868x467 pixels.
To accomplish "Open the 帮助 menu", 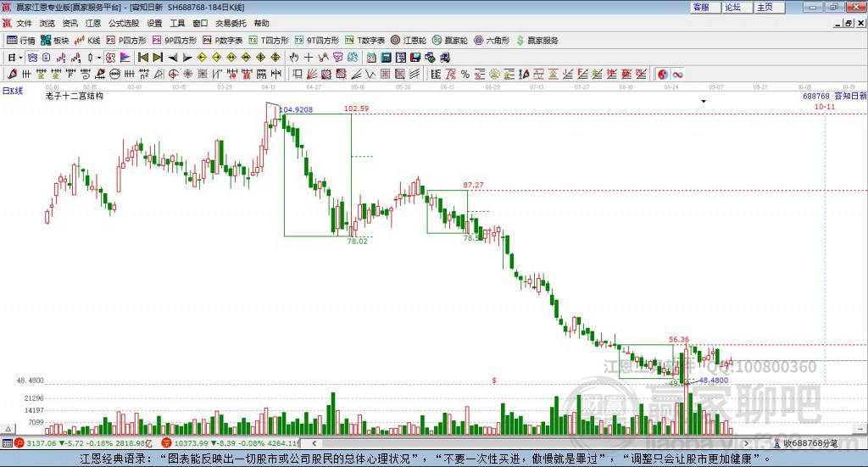I will click(x=261, y=23).
